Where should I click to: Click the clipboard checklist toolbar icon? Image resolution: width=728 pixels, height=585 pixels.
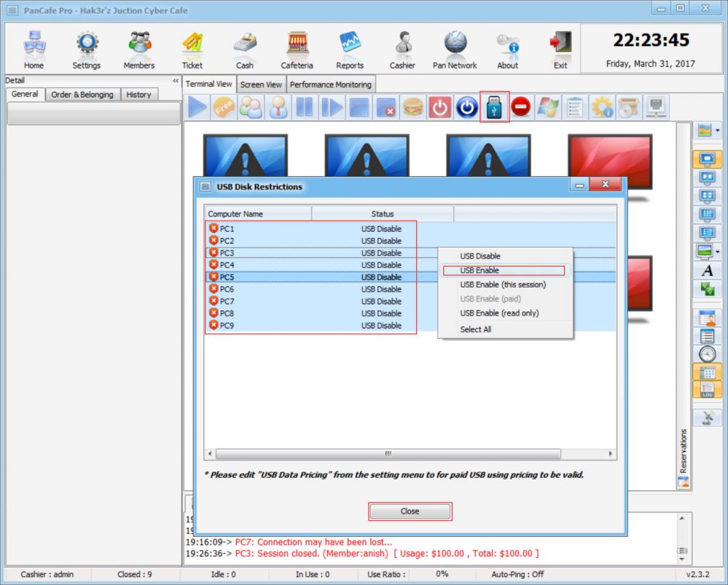pyautogui.click(x=575, y=107)
